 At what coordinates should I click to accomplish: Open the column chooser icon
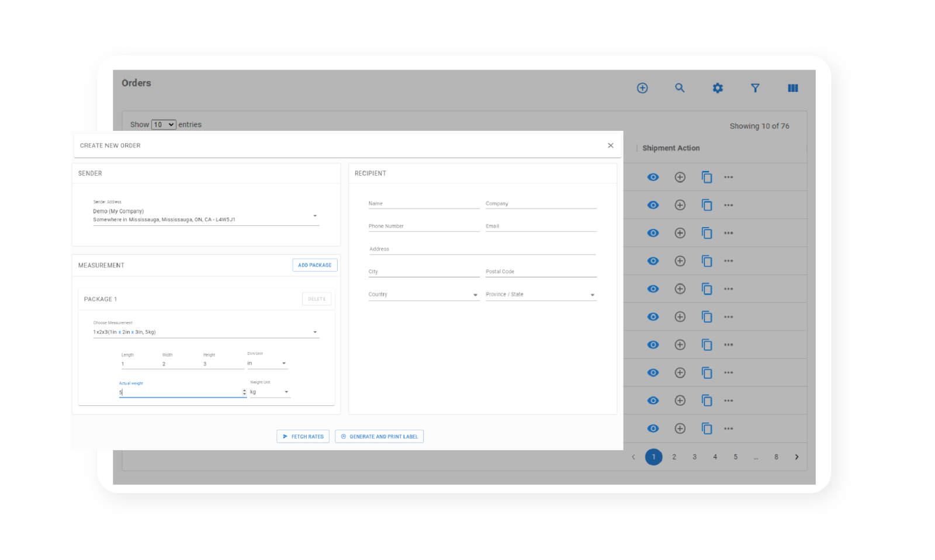click(x=793, y=88)
